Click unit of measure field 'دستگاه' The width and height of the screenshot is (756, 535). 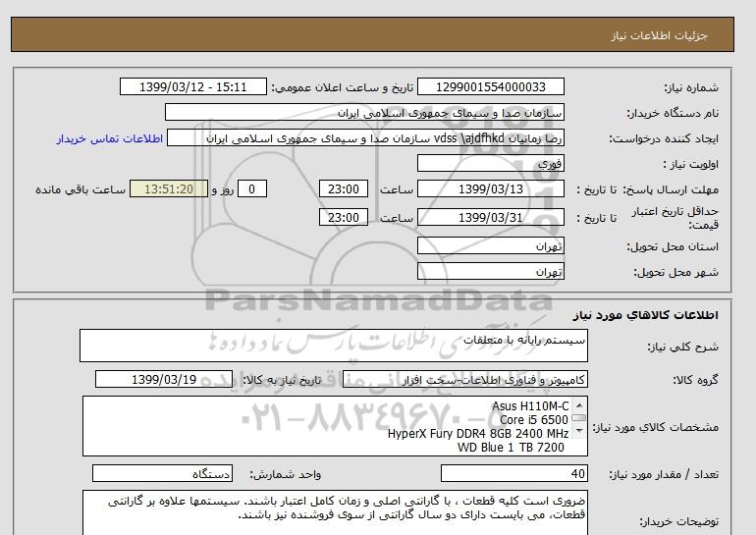point(162,474)
